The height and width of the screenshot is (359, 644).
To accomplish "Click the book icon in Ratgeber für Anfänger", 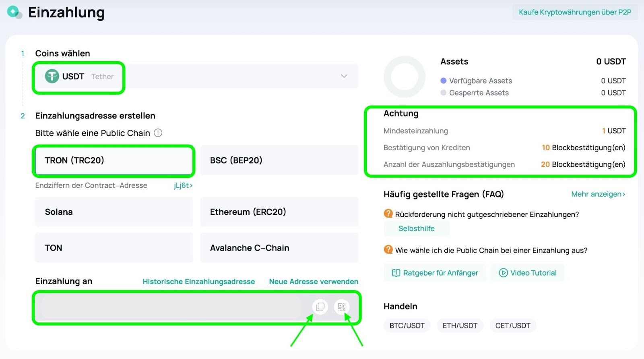I will click(396, 273).
